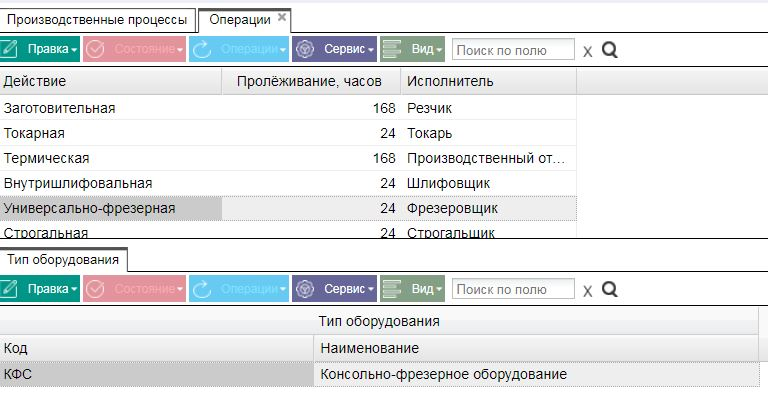Click Сервис gear icon in upper toolbar
Screen dimensions: 768x398
[305, 49]
